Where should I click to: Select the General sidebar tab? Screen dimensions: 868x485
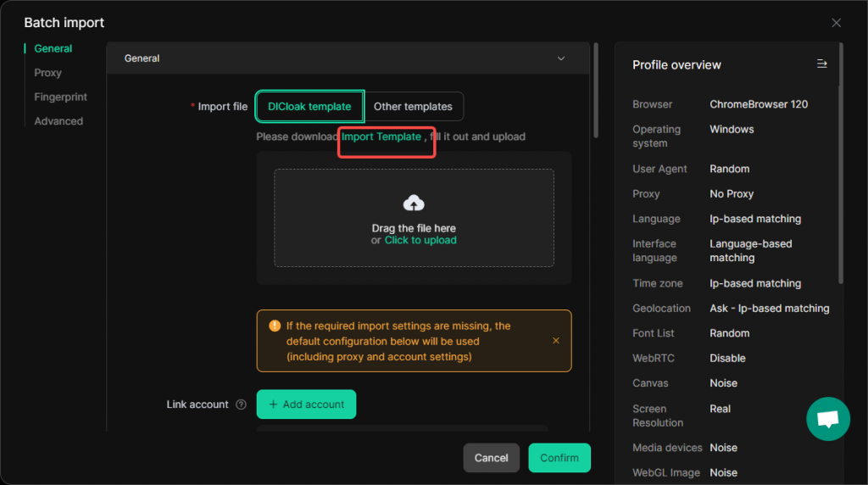pyautogui.click(x=53, y=48)
